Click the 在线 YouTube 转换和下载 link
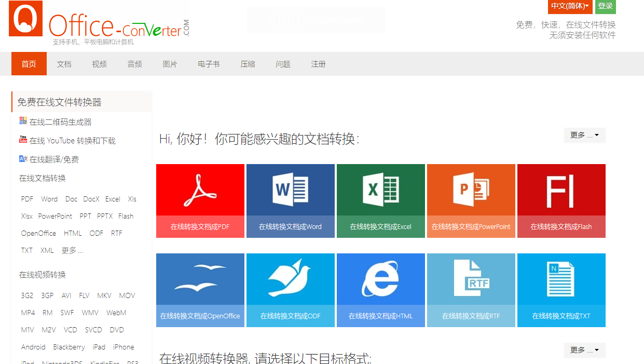644x364 pixels. pyautogui.click(x=72, y=141)
